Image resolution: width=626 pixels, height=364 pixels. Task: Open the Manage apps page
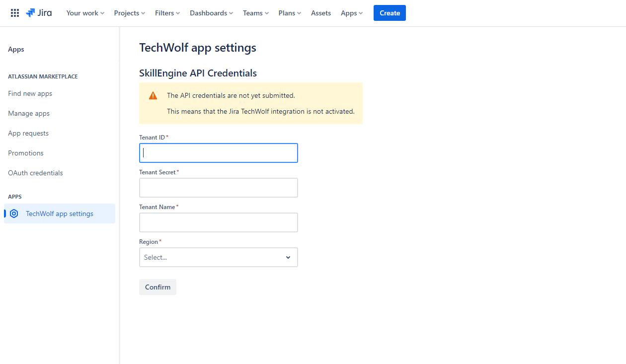click(28, 113)
